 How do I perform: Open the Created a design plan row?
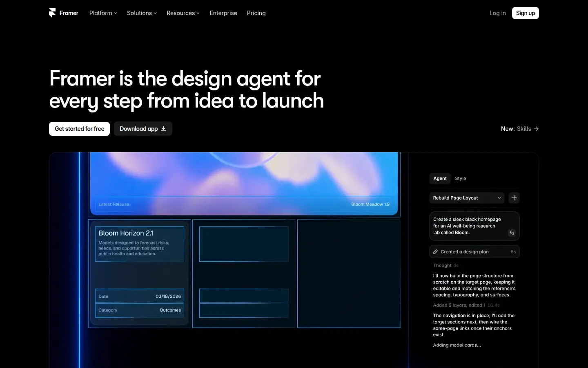[x=474, y=252]
